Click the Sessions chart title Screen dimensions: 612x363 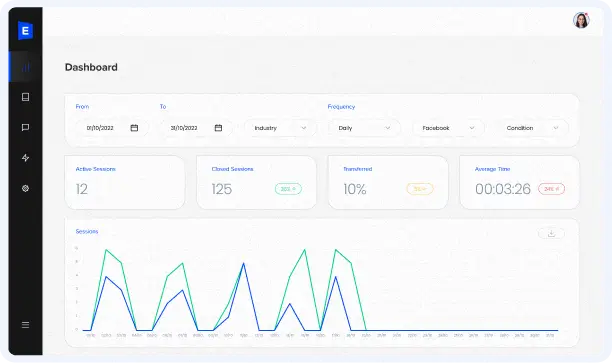pos(87,231)
